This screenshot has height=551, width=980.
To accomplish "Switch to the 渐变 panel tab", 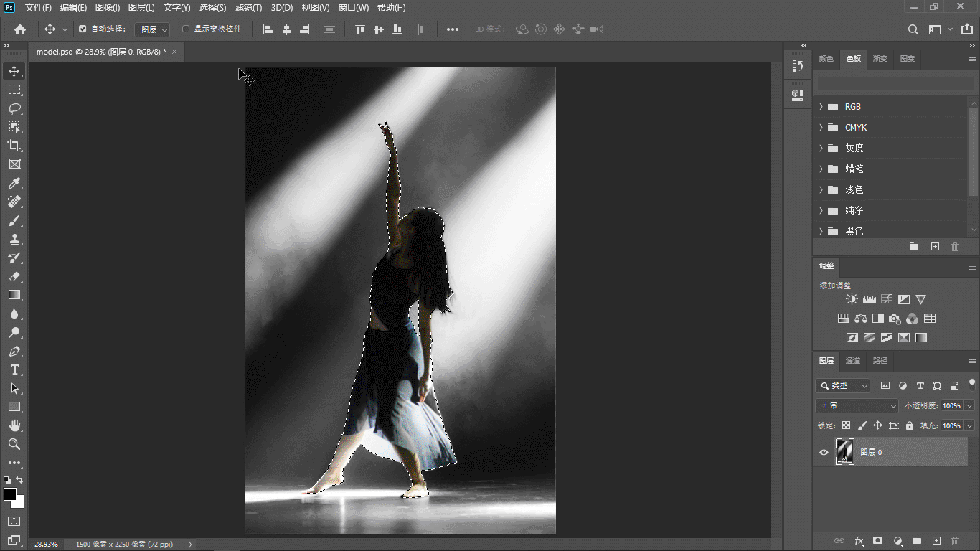I will pos(880,59).
